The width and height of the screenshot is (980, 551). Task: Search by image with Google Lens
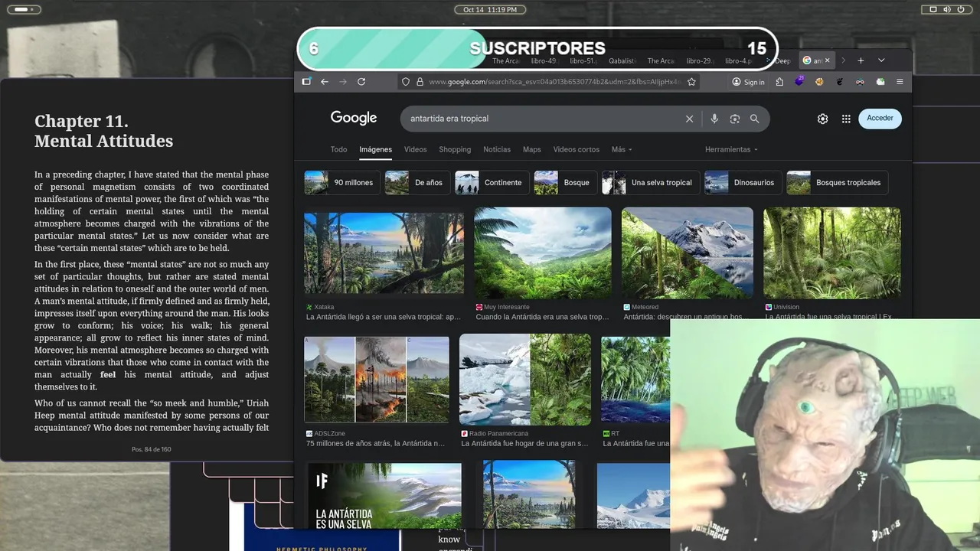click(735, 119)
